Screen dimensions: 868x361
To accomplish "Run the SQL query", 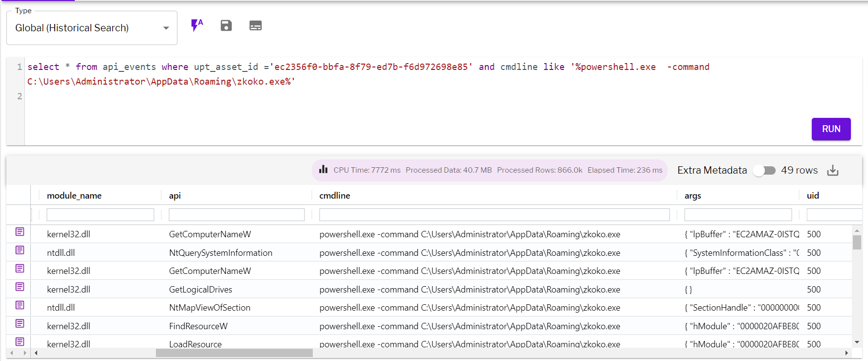I will click(x=831, y=129).
